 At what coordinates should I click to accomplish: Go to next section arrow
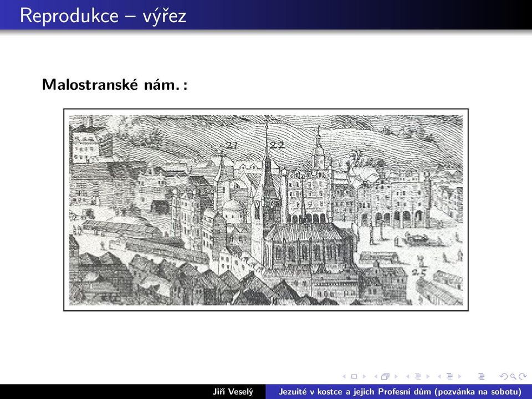(460, 376)
